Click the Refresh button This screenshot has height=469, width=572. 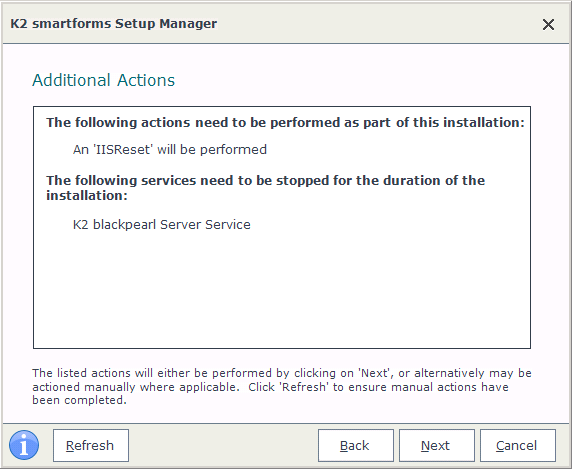coord(91,445)
